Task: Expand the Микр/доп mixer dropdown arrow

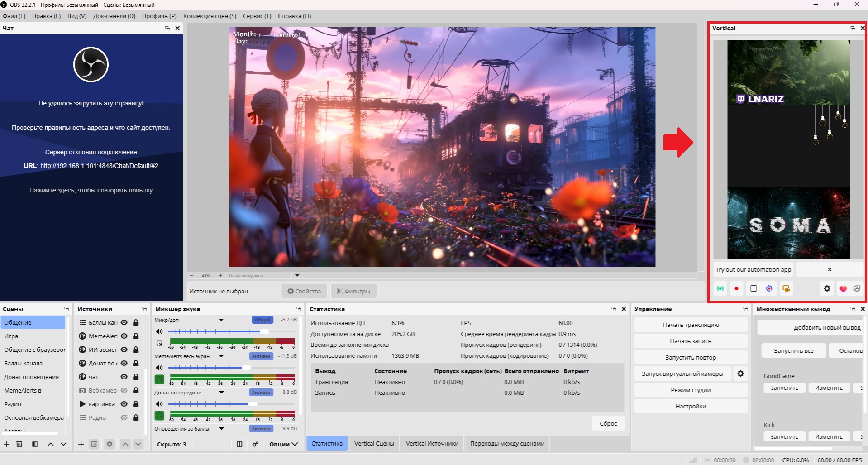Action: (x=221, y=320)
